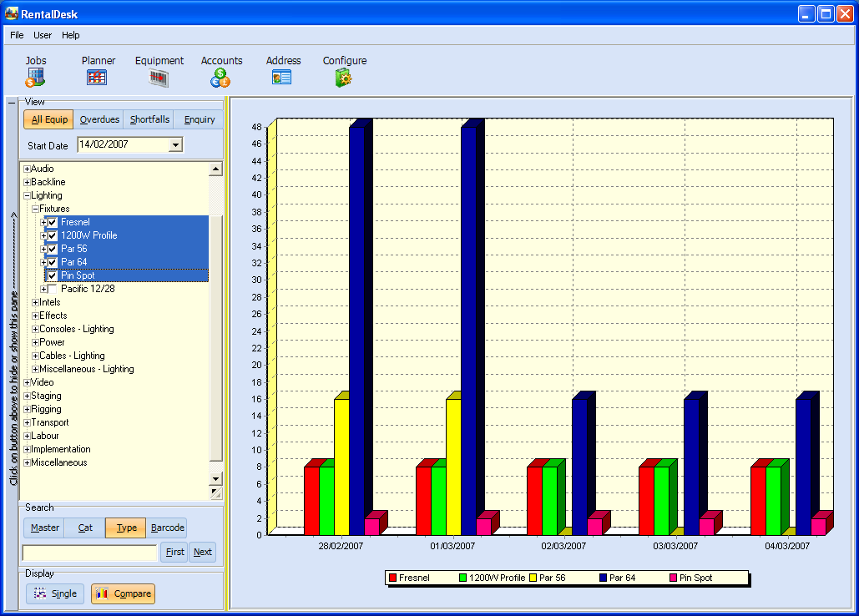Uncheck the Fresnel checkbox

point(53,222)
